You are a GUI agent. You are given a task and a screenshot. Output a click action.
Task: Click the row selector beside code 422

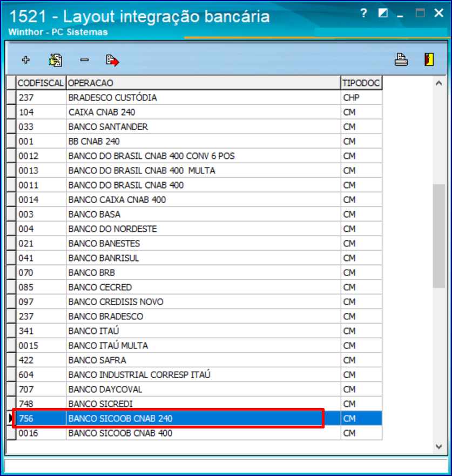coord(11,360)
